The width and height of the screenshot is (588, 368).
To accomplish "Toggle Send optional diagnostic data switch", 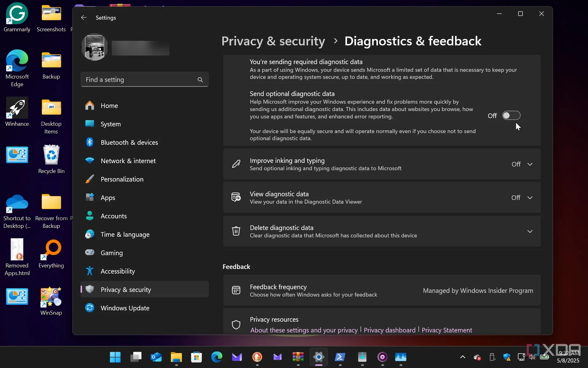I will point(511,116).
